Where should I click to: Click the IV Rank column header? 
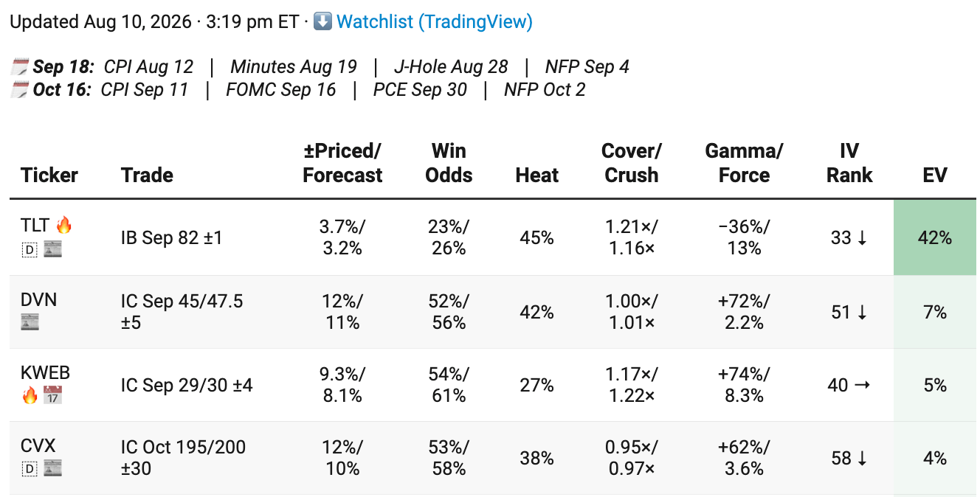[849, 163]
